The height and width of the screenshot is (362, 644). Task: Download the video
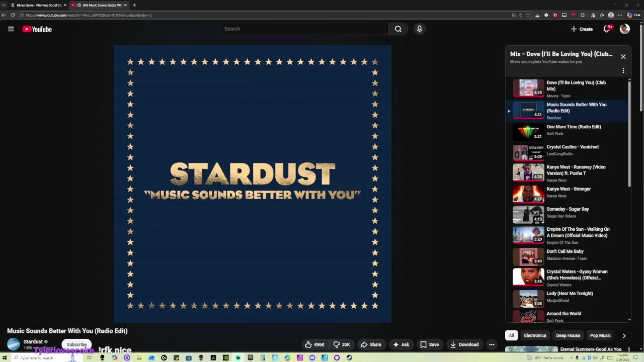point(464,344)
